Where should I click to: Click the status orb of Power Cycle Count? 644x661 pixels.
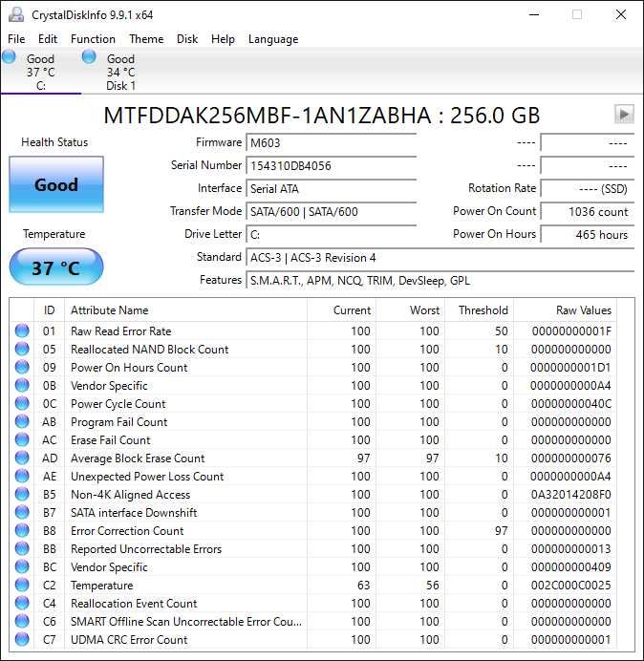[22, 403]
